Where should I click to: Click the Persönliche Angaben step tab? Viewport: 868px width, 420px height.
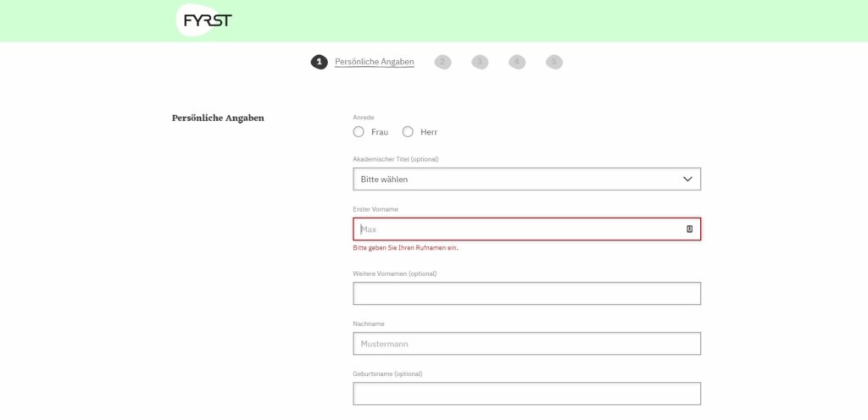[374, 62]
